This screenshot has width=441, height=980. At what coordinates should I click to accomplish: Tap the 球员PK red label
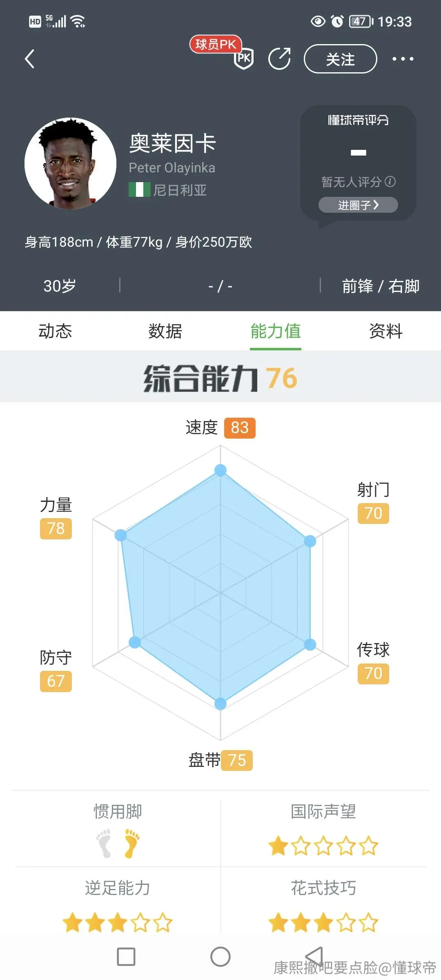[216, 44]
